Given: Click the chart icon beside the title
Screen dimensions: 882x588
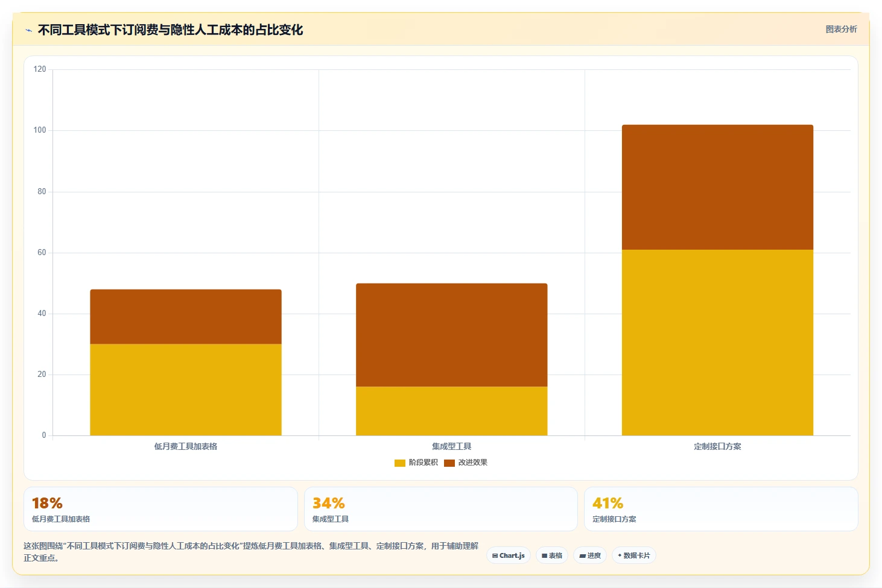Looking at the screenshot, I should (28, 30).
